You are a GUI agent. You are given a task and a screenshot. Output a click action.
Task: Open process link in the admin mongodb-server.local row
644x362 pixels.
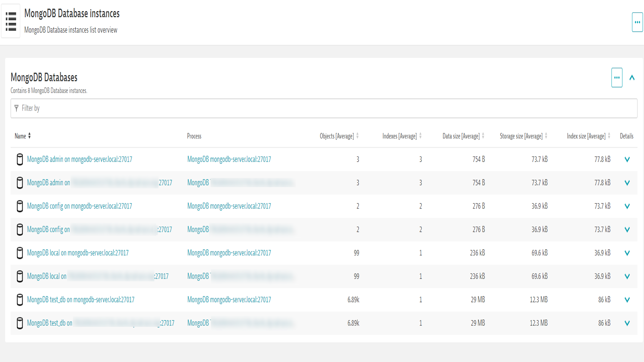[229, 159]
